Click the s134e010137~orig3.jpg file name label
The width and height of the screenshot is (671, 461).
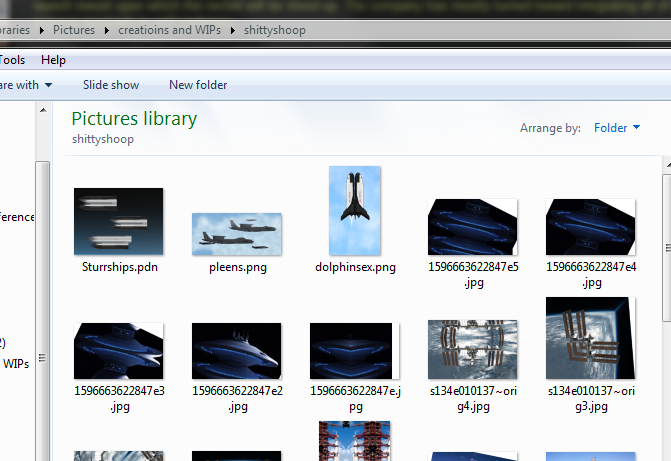(591, 399)
